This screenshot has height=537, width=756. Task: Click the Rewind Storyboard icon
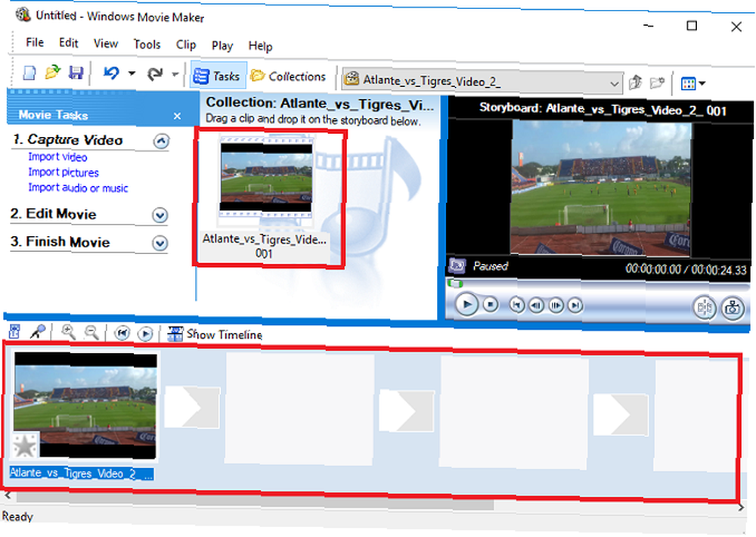122,333
